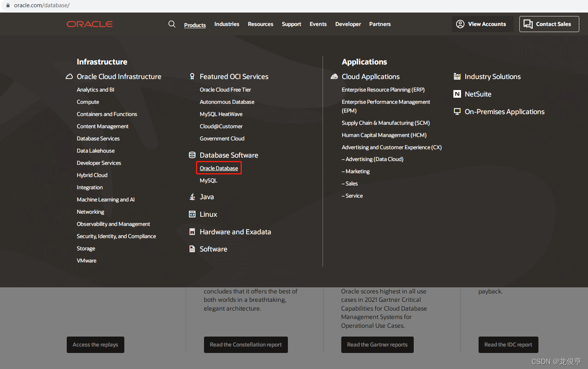588x369 pixels.
Task: Open Machine Learning and AI
Action: [x=106, y=200]
